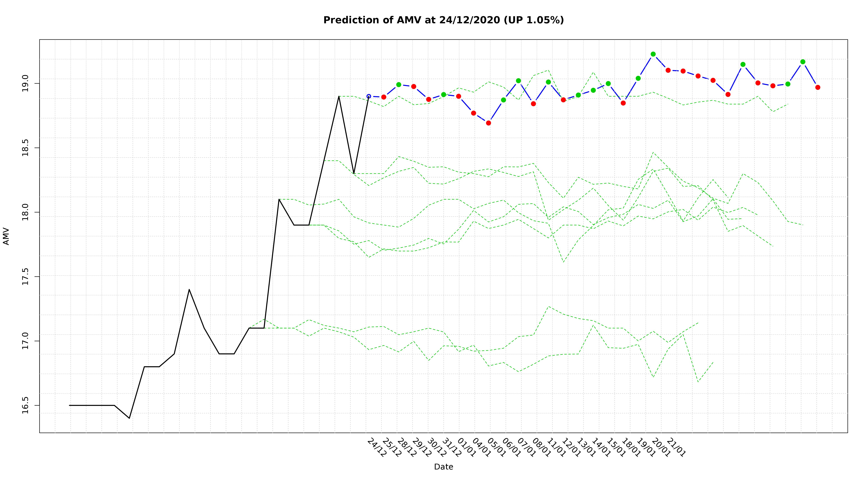Click the 19.0 y-axis tick label

[x=26, y=84]
